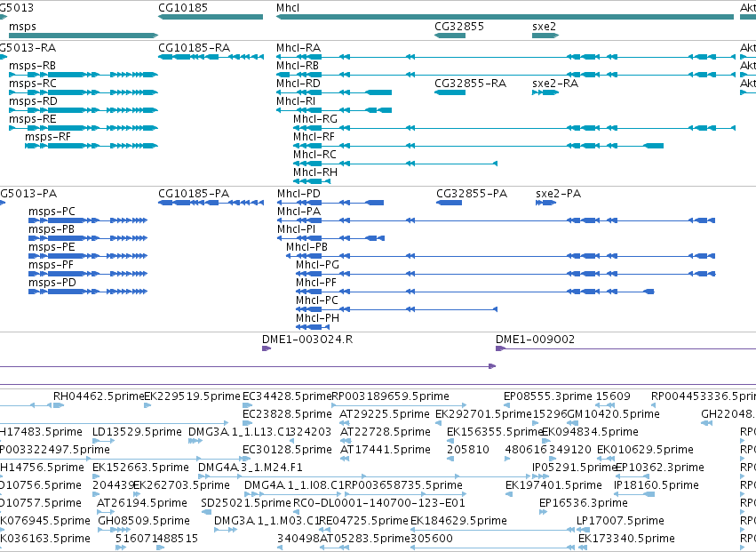Screen dimensions: 756x552
Task: Open EST LP17007.5prime
Action: click(620, 521)
